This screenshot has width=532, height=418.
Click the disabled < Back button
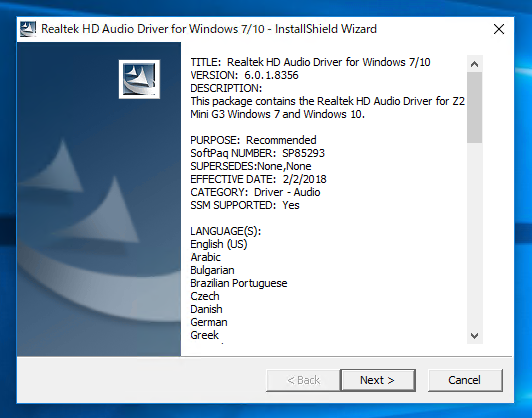point(303,380)
